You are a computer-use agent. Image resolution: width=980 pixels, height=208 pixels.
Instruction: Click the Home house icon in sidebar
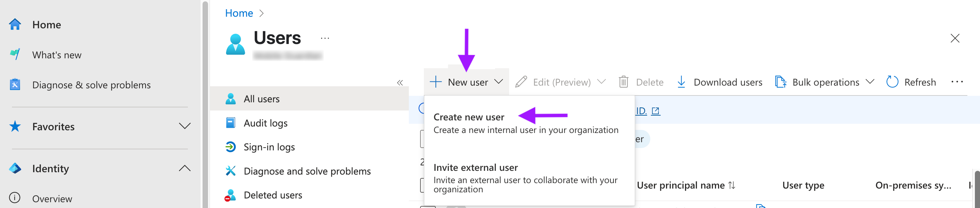(15, 25)
